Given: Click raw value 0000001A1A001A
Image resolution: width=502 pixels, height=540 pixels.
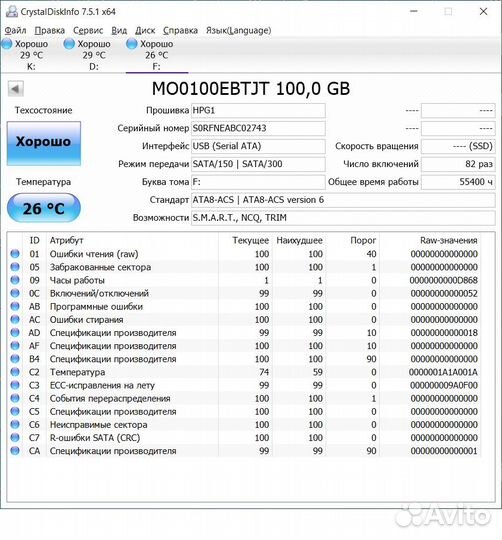Looking at the screenshot, I should tap(443, 372).
